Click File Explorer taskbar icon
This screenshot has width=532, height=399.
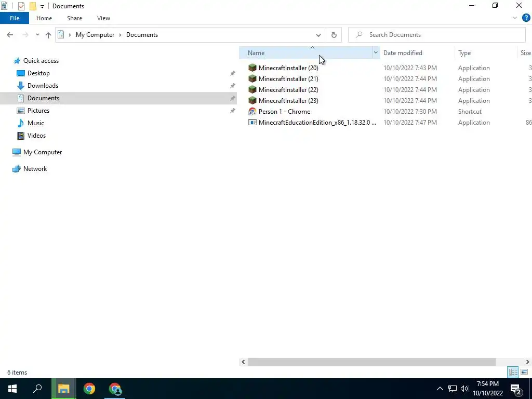(x=63, y=389)
